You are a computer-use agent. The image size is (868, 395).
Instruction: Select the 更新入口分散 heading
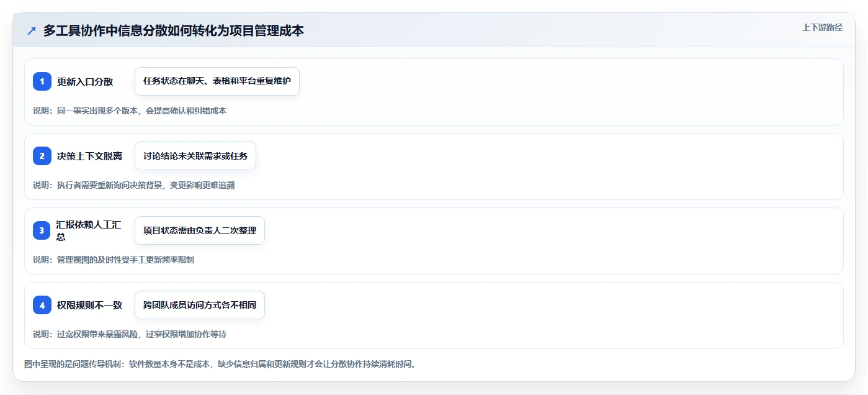coord(85,81)
